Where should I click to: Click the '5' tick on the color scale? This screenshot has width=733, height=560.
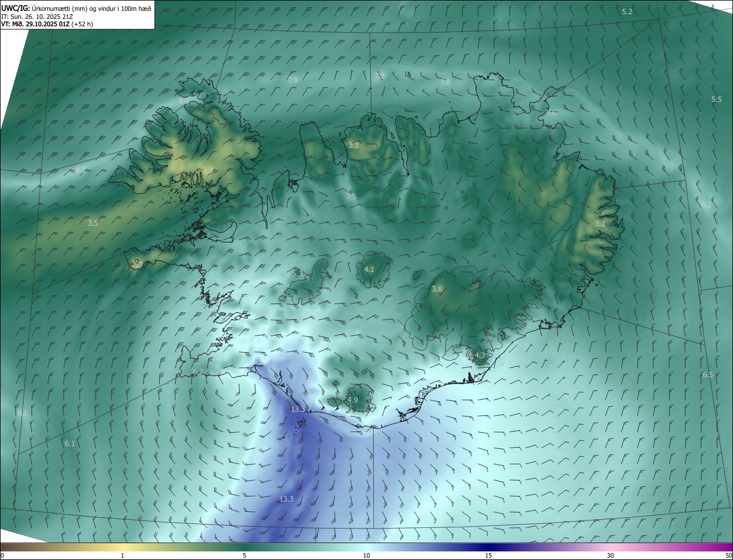point(245,556)
